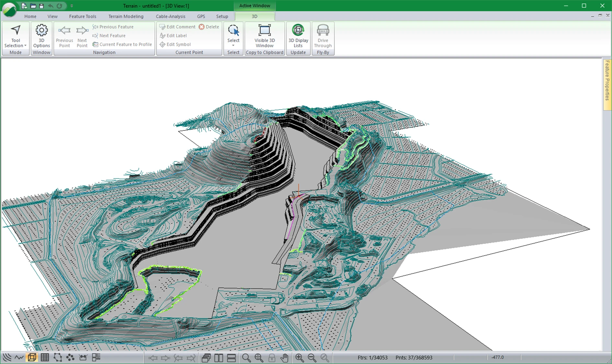Image resolution: width=612 pixels, height=364 pixels.
Task: Select the pan hand tool in status bar
Action: tap(284, 358)
